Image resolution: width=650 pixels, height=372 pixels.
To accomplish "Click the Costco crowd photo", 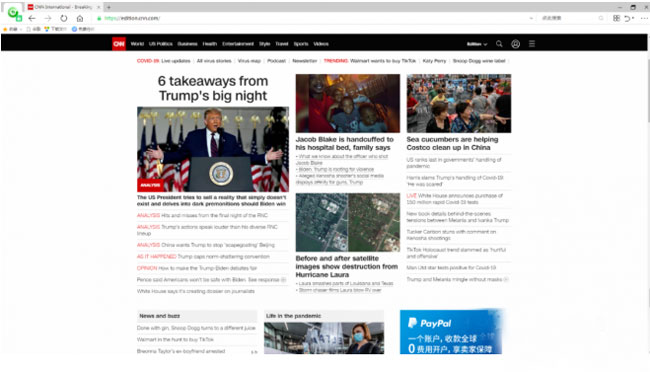I will coord(459,103).
